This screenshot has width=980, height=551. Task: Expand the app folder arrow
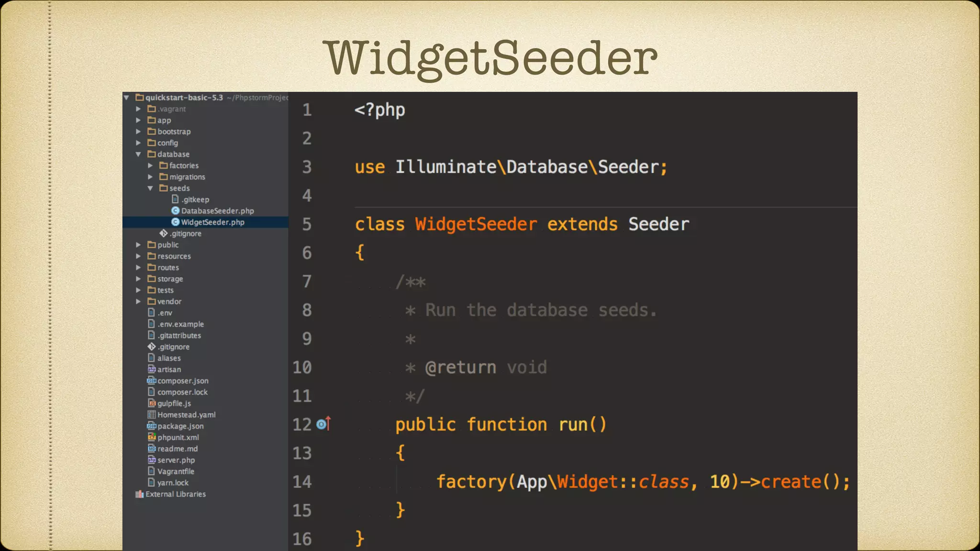138,120
